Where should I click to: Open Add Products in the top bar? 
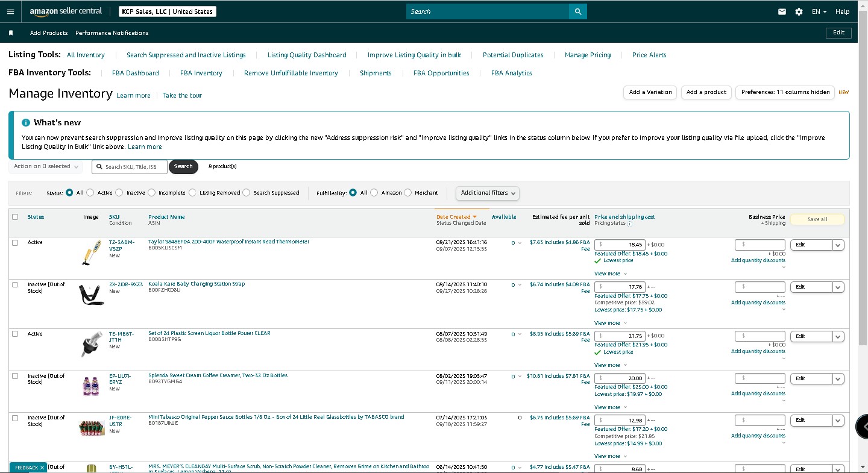pos(49,33)
